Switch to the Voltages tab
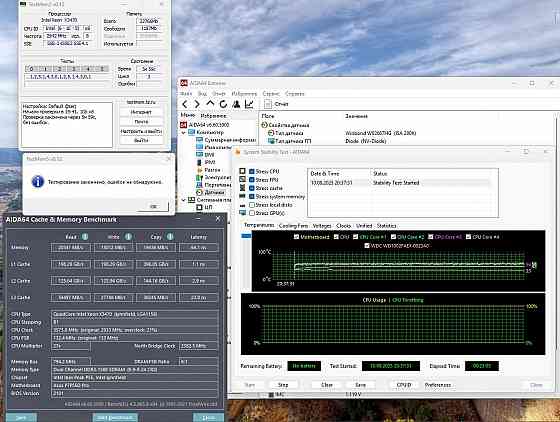 (x=322, y=226)
